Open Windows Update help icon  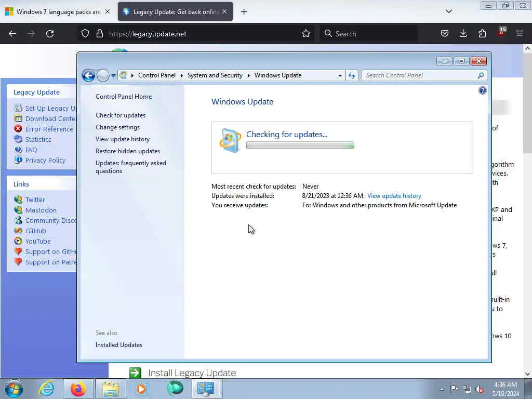point(482,90)
